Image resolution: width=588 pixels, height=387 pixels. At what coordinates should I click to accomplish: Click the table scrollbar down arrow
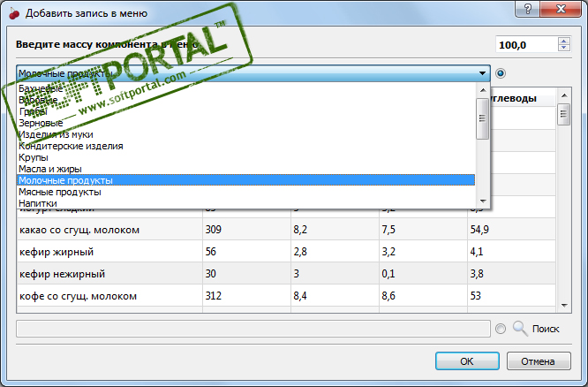[x=563, y=305]
